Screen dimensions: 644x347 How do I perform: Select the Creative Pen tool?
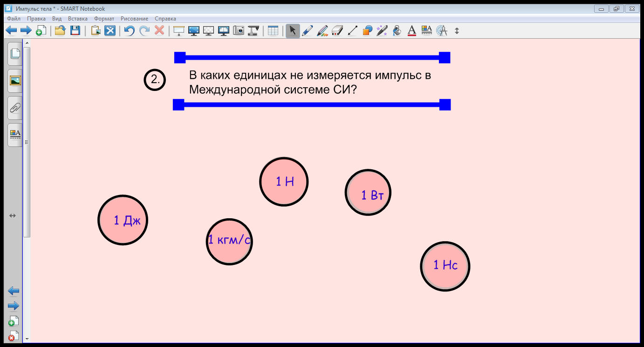[x=322, y=31]
